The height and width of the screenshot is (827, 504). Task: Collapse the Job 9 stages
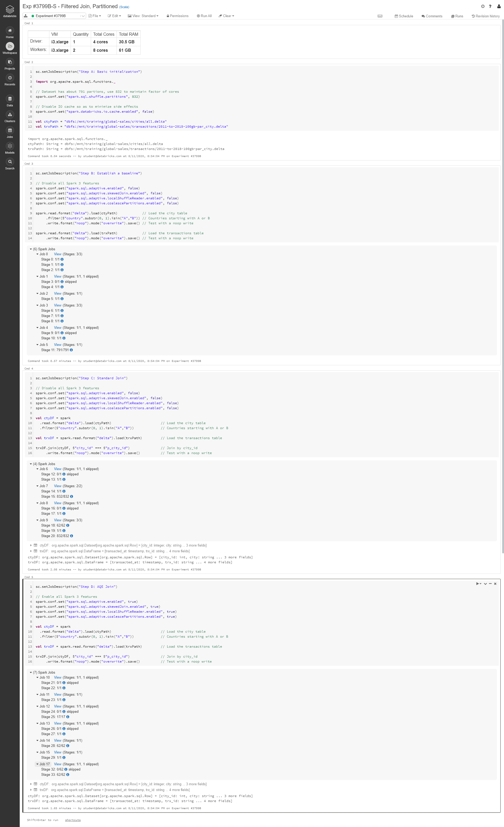coord(38,520)
